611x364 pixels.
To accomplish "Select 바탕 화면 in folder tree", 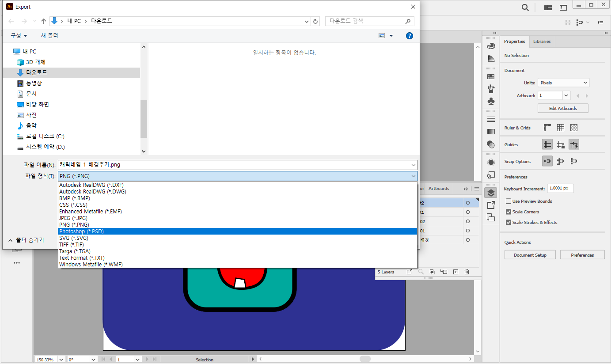I will click(x=38, y=104).
